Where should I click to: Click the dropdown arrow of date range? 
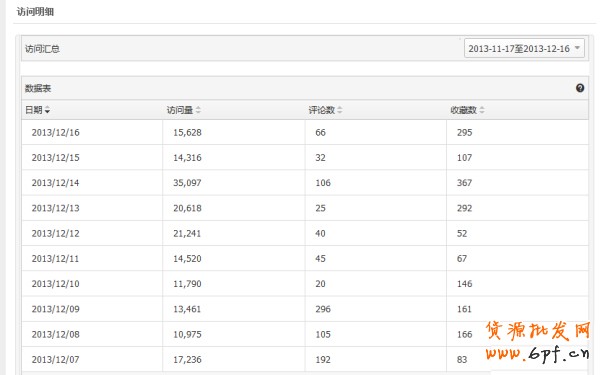(577, 48)
